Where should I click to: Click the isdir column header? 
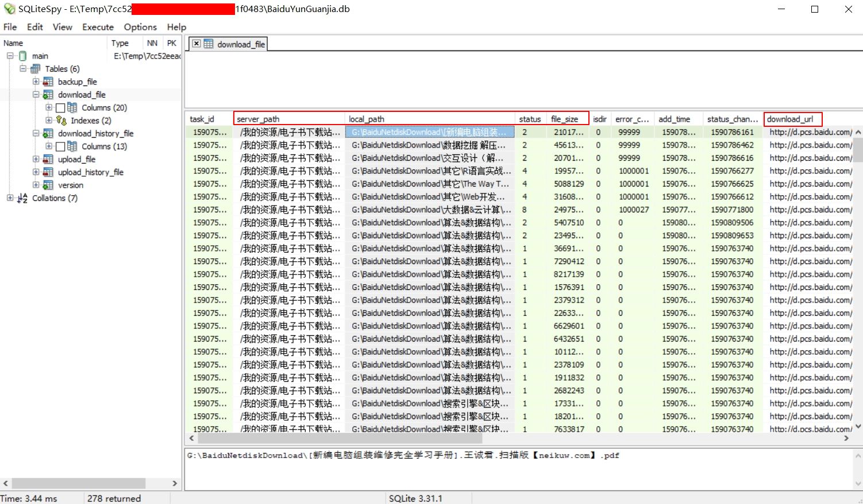pyautogui.click(x=600, y=119)
